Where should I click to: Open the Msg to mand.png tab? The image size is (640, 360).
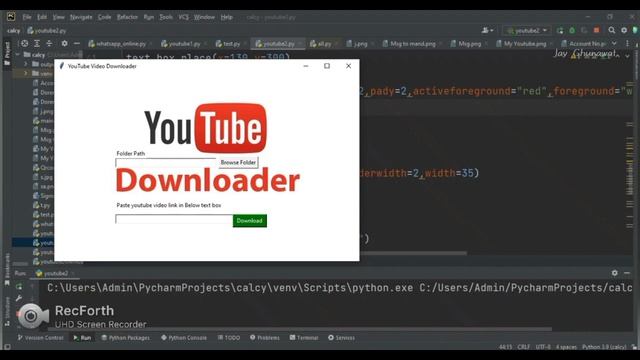point(409,44)
